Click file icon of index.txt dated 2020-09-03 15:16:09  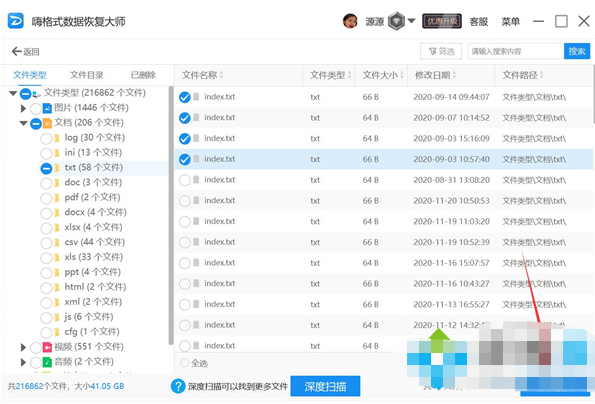point(196,138)
